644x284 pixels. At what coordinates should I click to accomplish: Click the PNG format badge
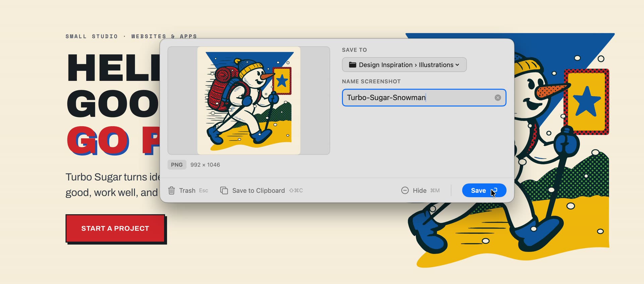tap(177, 165)
